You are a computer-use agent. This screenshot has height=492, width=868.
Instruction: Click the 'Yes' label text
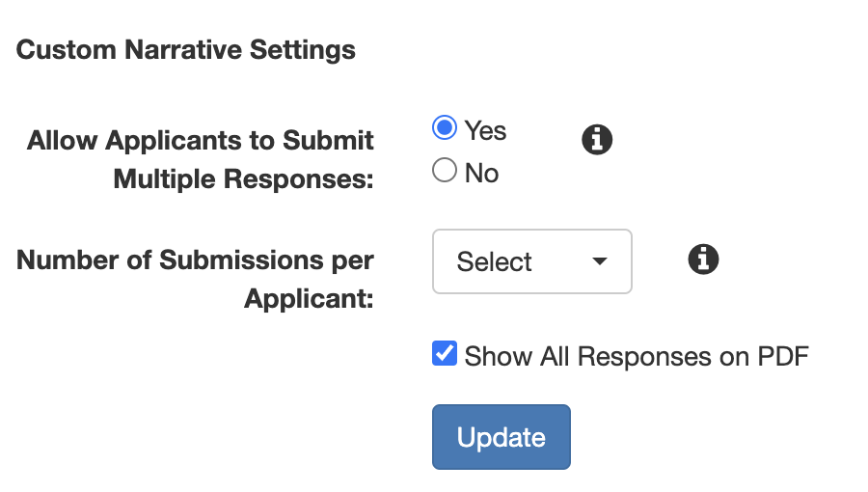coord(485,131)
